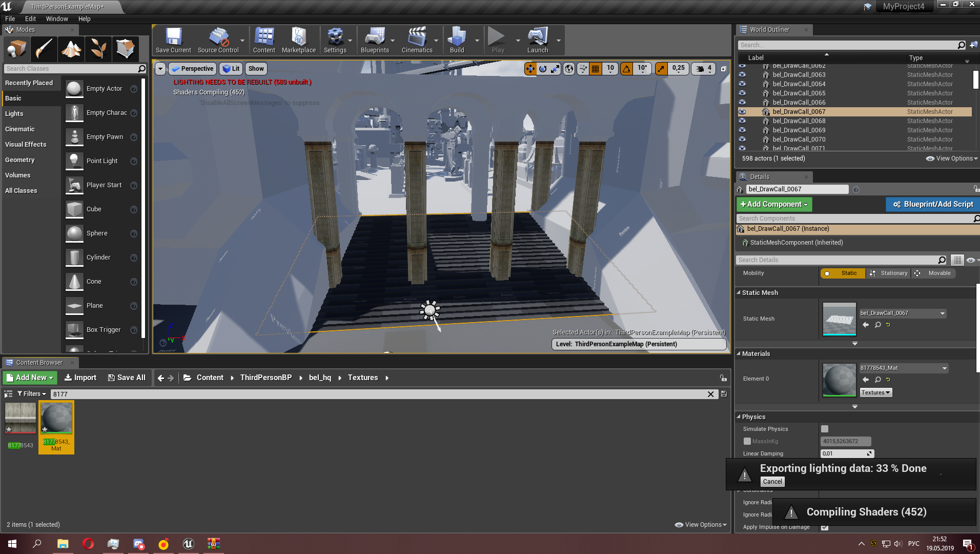The height and width of the screenshot is (554, 980).
Task: Maximize viewport icon
Action: pyautogui.click(x=724, y=68)
